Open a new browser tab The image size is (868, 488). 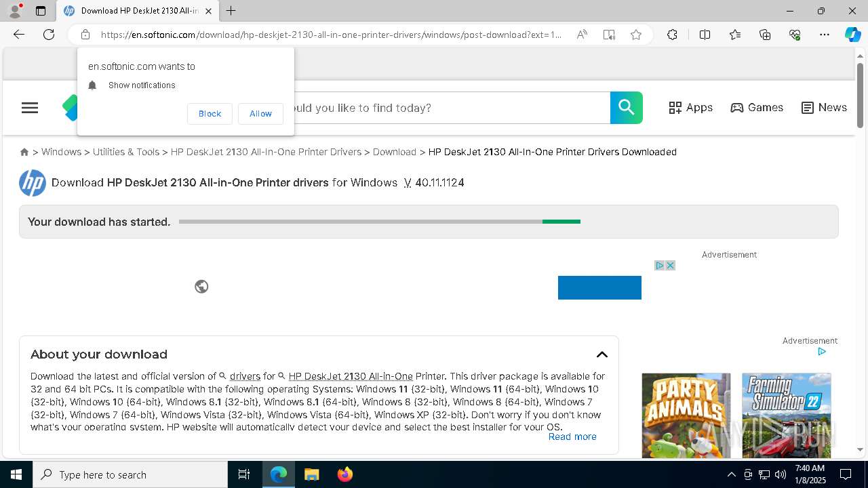[231, 11]
